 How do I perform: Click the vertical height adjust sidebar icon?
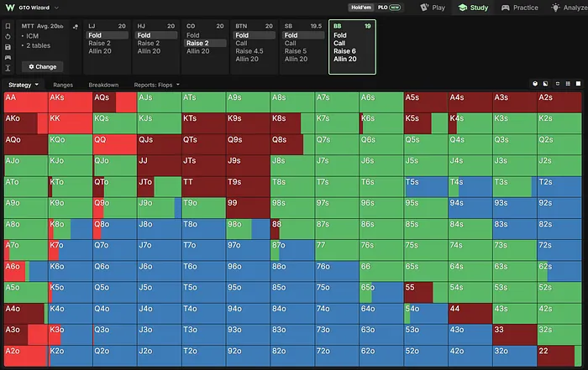pyautogui.click(x=8, y=68)
